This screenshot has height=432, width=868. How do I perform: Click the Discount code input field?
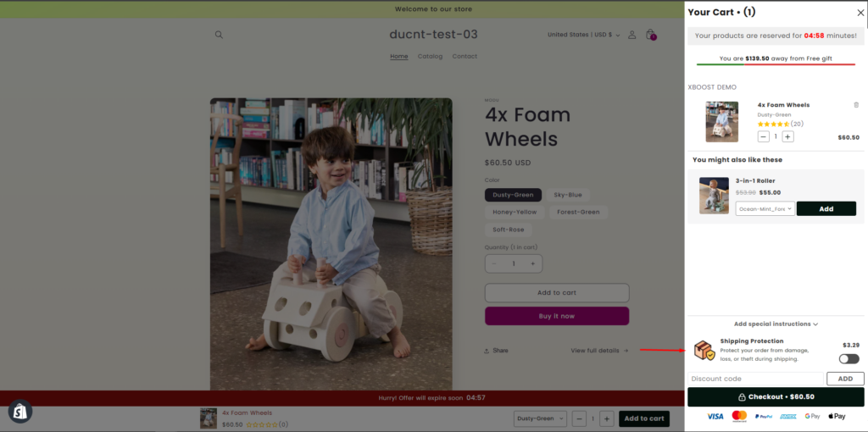coord(755,379)
